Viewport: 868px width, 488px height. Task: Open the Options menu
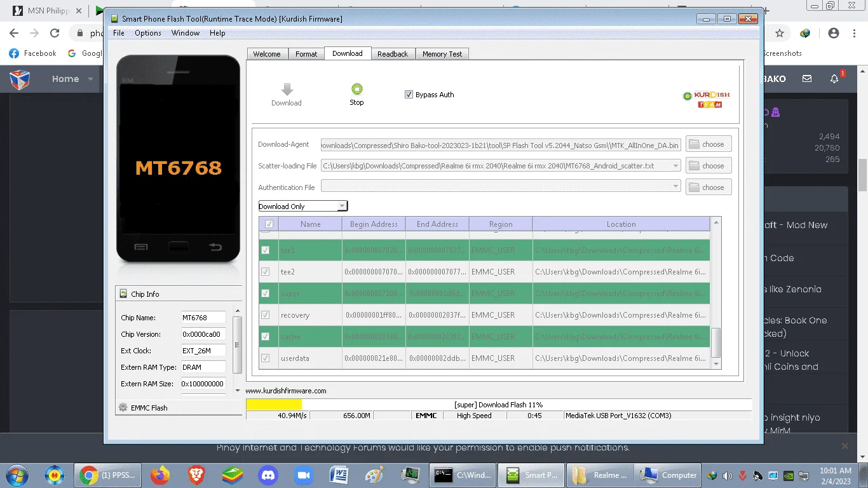tap(148, 33)
